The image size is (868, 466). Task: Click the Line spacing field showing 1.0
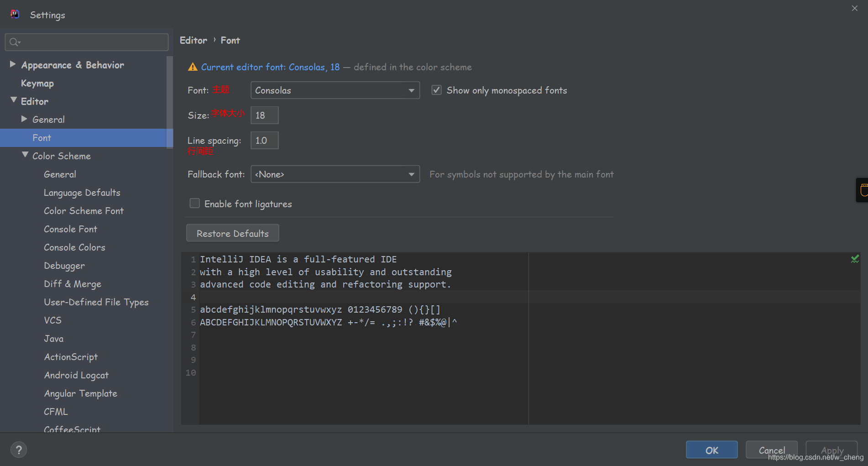[x=265, y=140]
